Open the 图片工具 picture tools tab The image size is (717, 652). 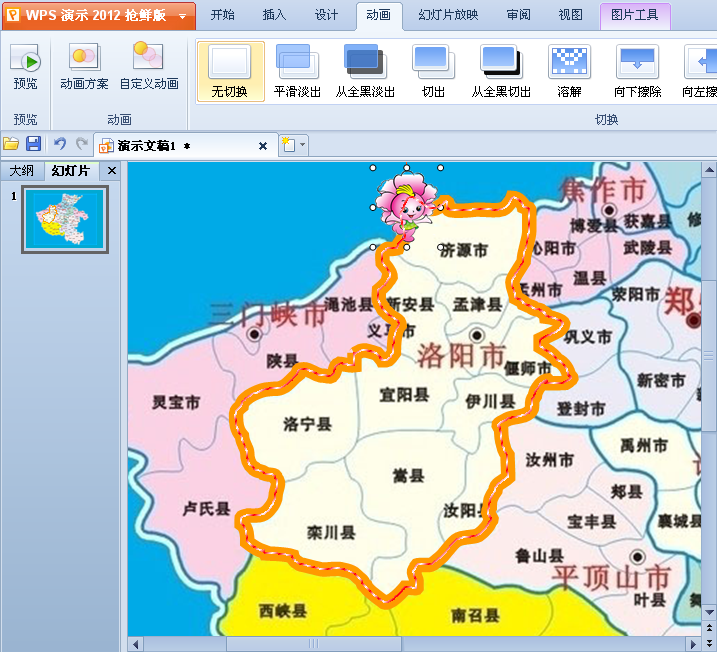pyautogui.click(x=634, y=15)
